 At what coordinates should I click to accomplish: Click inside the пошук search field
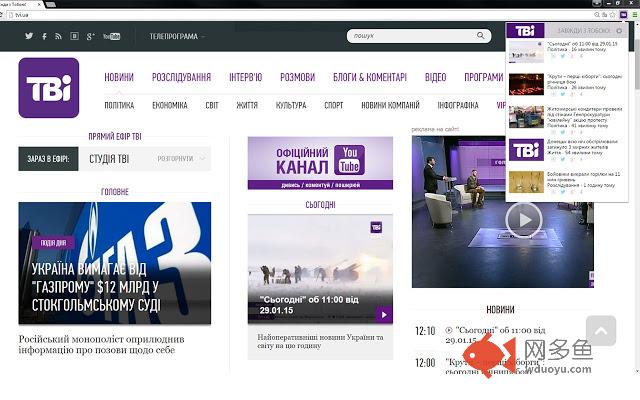click(415, 36)
